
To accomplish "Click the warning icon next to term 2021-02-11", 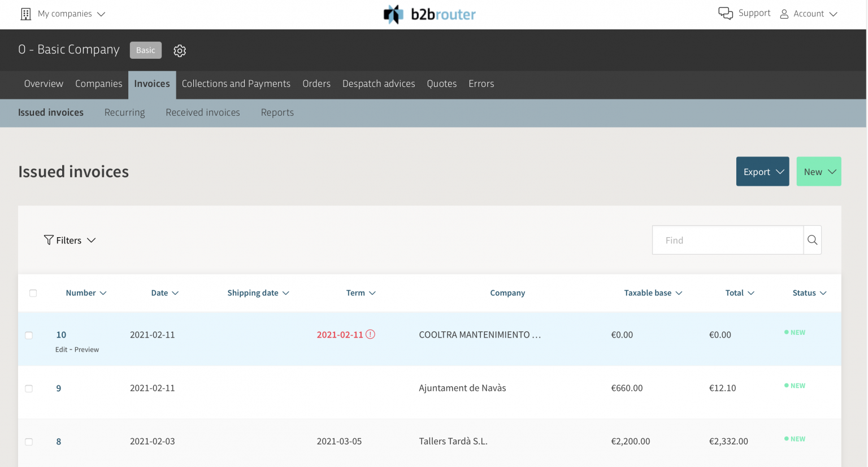I will 370,334.
